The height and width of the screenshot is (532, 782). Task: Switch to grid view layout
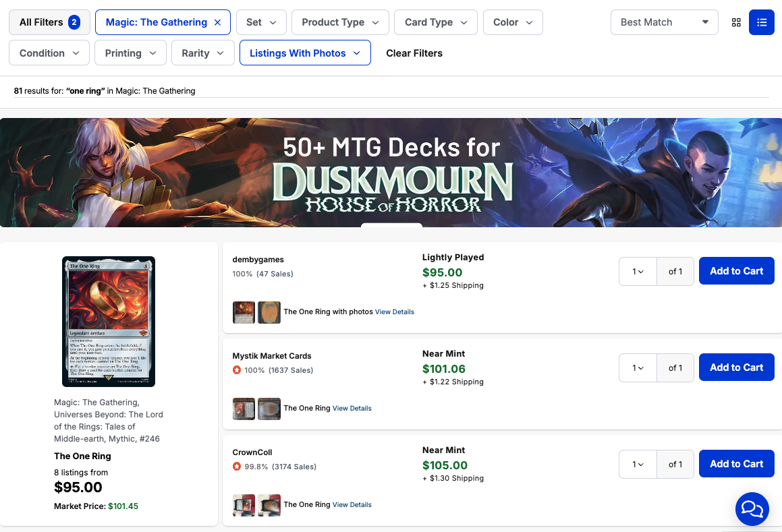pyautogui.click(x=736, y=22)
